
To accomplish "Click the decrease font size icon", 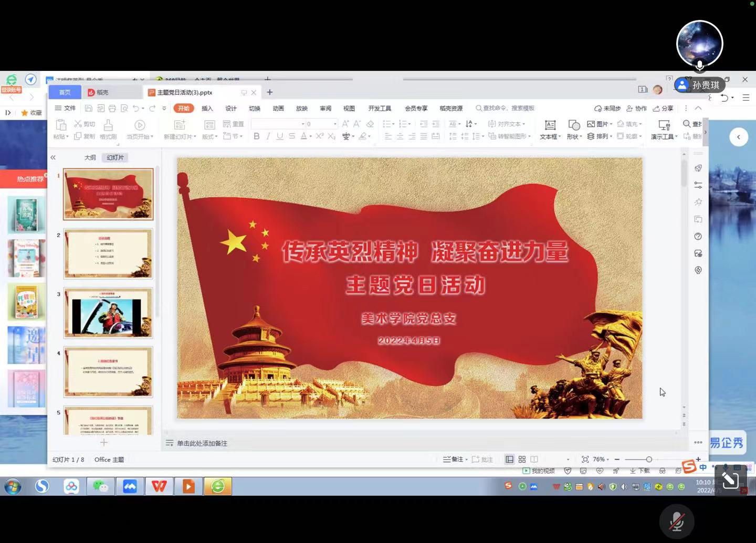I will [357, 124].
